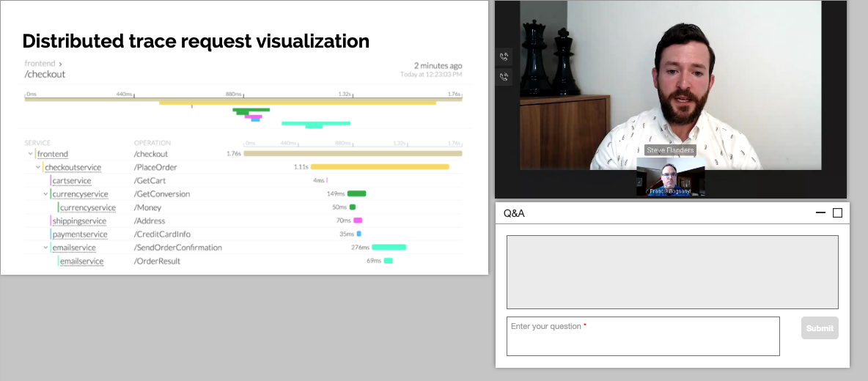Collapse the frontend tree row
The image size is (868, 381).
tap(30, 154)
